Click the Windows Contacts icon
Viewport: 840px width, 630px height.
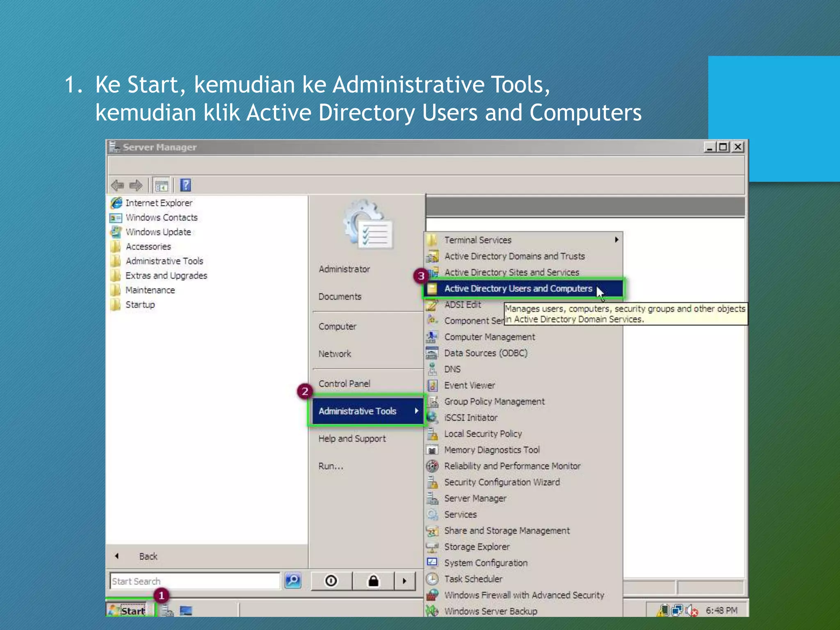tap(116, 218)
